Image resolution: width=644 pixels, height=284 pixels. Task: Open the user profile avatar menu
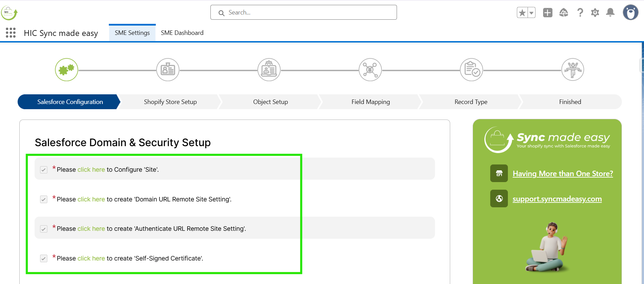[x=631, y=13]
